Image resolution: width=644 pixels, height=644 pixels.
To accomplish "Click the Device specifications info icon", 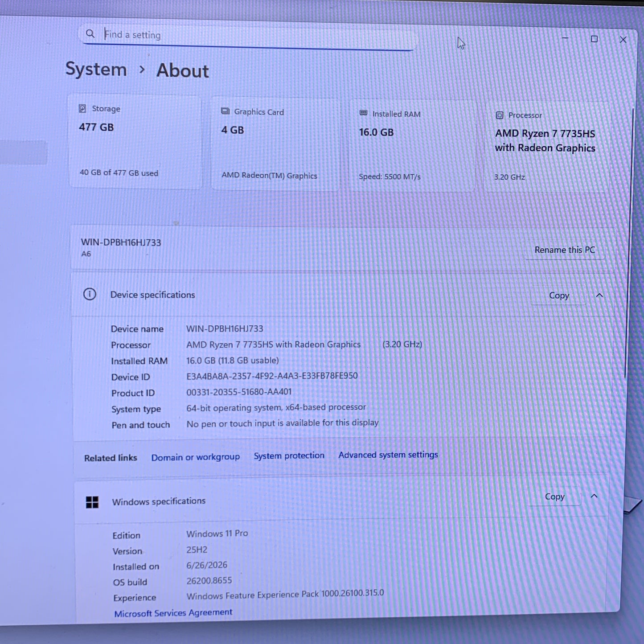I will pyautogui.click(x=90, y=294).
